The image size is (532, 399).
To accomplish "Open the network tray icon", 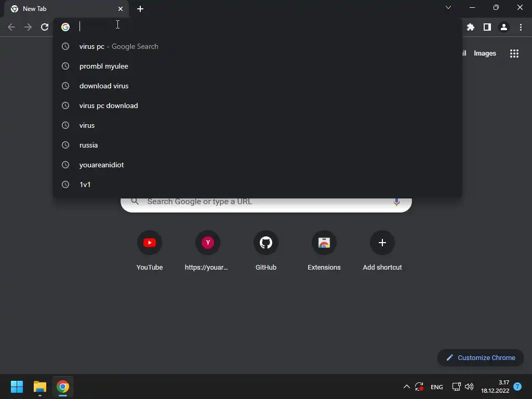I will pyautogui.click(x=456, y=387).
